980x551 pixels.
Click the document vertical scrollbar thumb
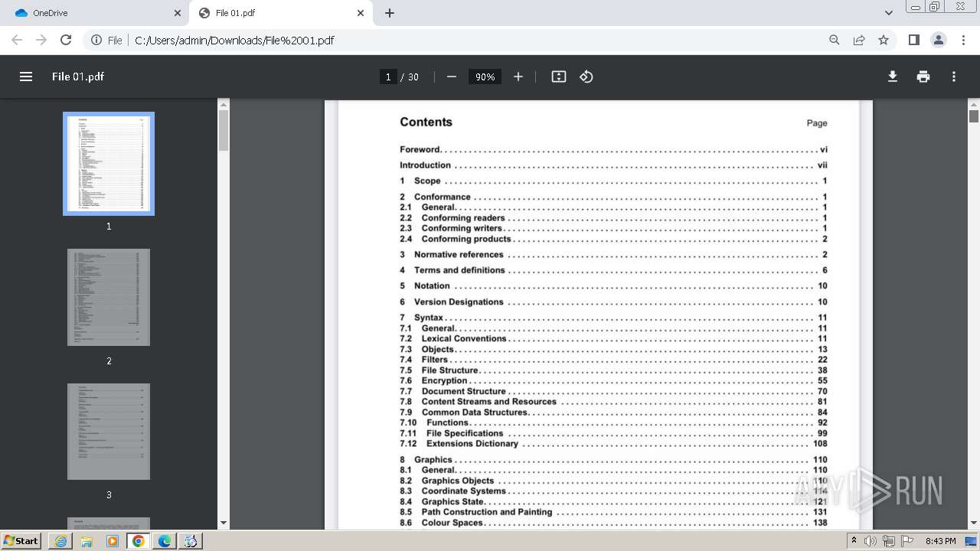(x=974, y=116)
